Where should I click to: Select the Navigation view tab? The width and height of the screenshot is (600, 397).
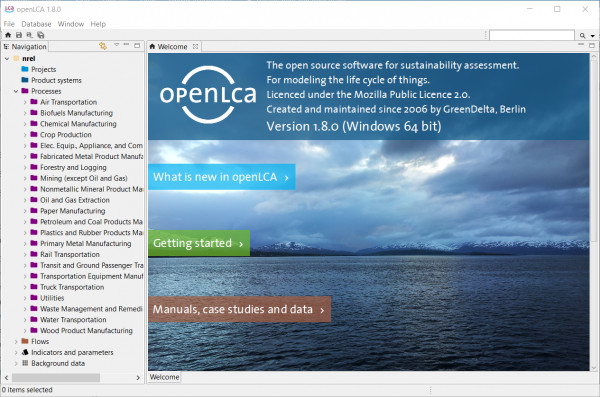25,47
